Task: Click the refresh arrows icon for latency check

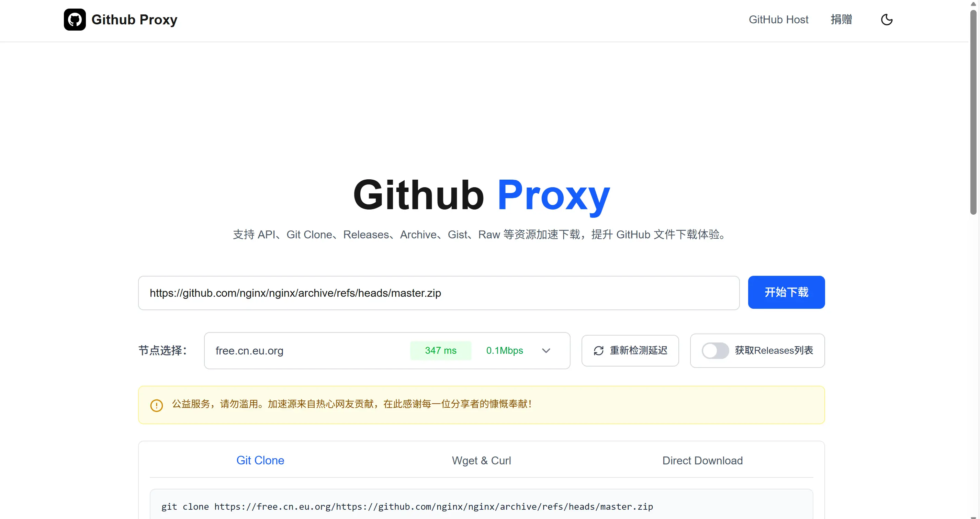Action: click(x=598, y=350)
